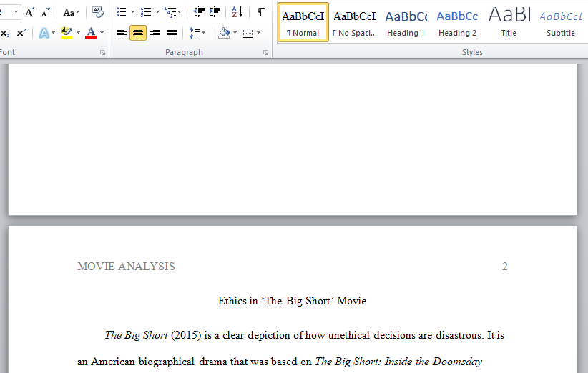Viewport: 588px width, 373px height.
Task: Open the Bullets dropdown arrow
Action: tap(132, 12)
